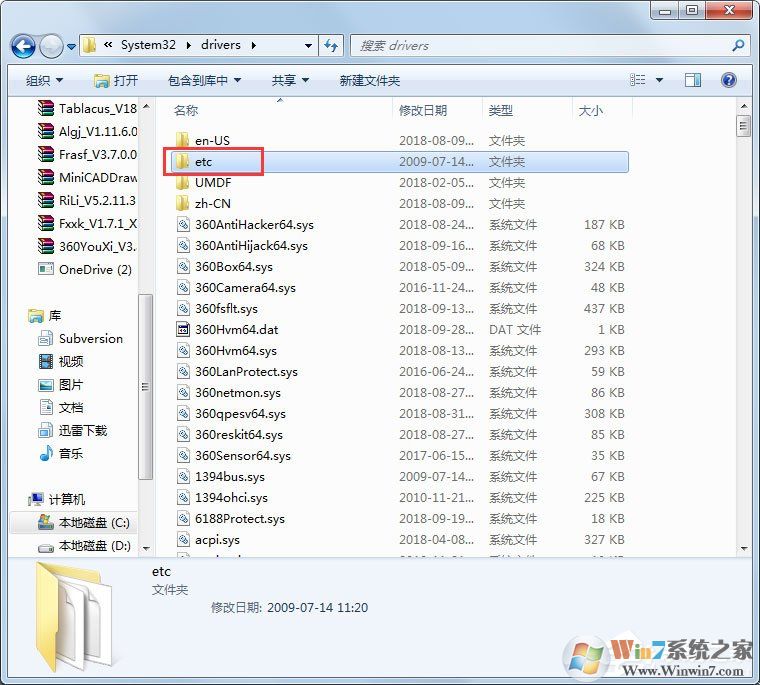Select drivers in the address path
This screenshot has width=760, height=685.
pyautogui.click(x=221, y=45)
